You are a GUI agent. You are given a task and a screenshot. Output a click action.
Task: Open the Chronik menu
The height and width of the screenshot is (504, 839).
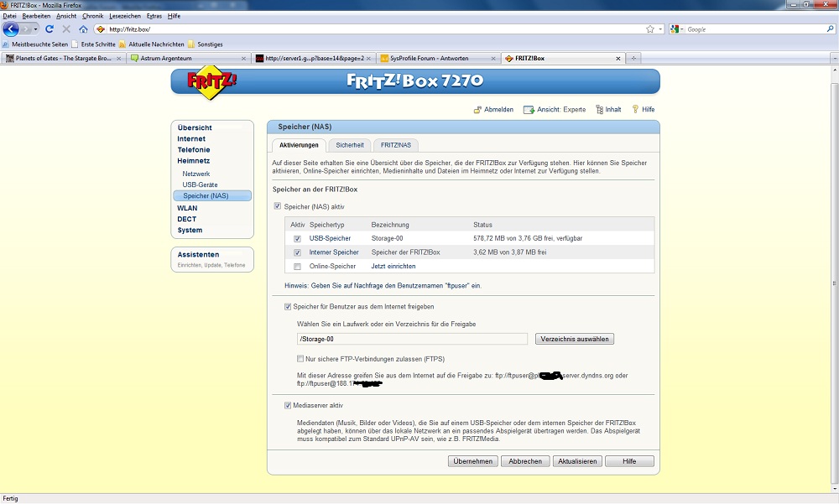point(92,16)
